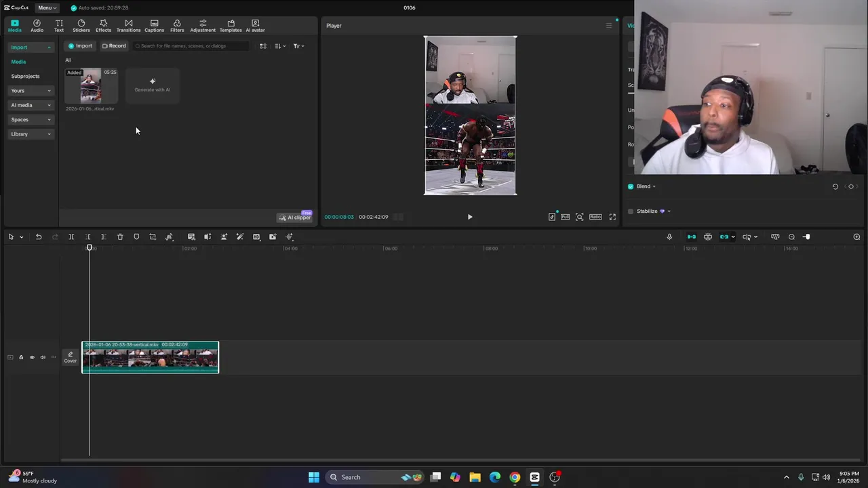This screenshot has height=488, width=868.
Task: Open the AI avatar panel
Action: click(255, 26)
